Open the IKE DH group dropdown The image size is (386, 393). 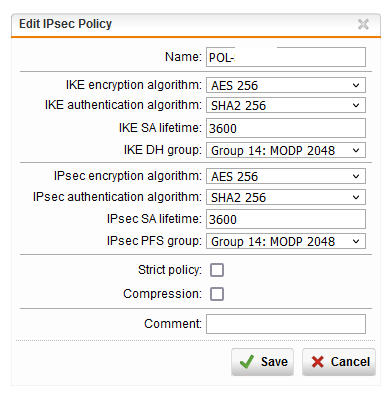pyautogui.click(x=286, y=150)
